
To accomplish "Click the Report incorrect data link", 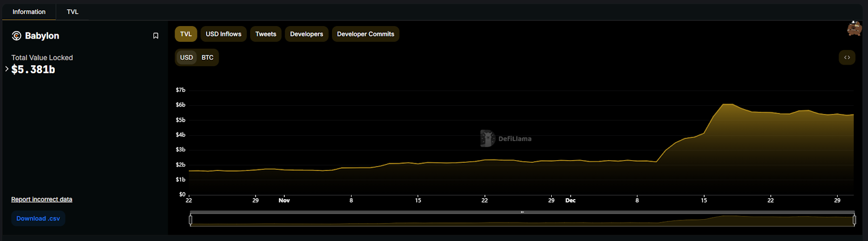I will pos(42,199).
